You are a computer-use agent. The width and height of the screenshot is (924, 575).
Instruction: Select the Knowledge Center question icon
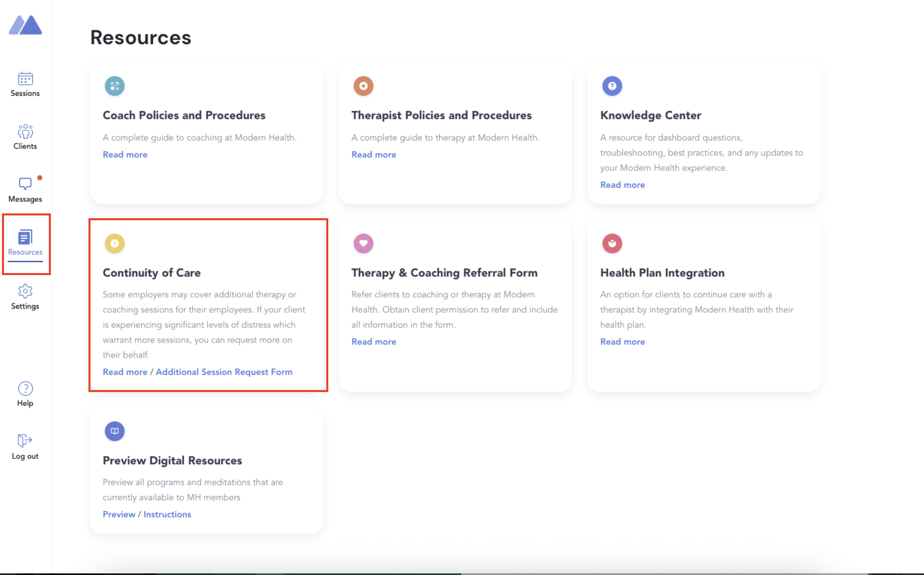coord(612,85)
